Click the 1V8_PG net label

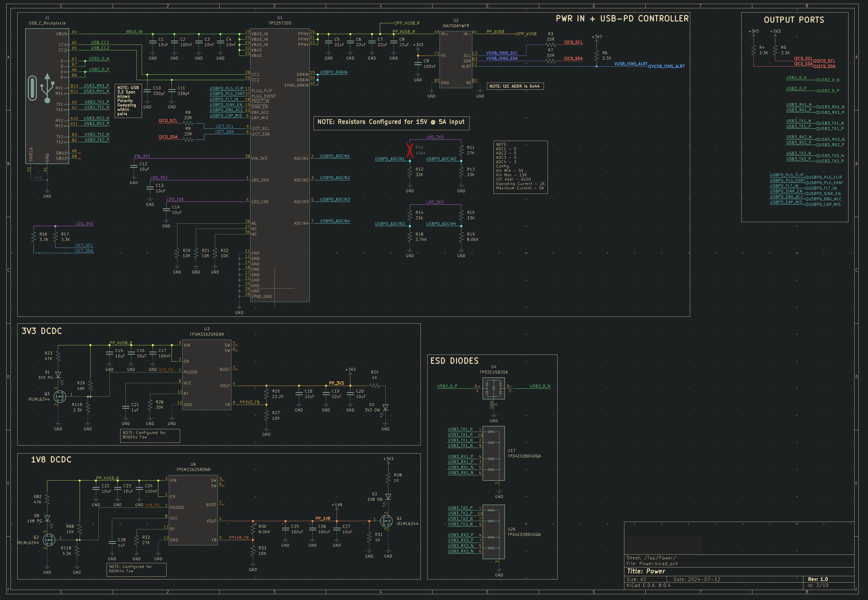click(152, 505)
